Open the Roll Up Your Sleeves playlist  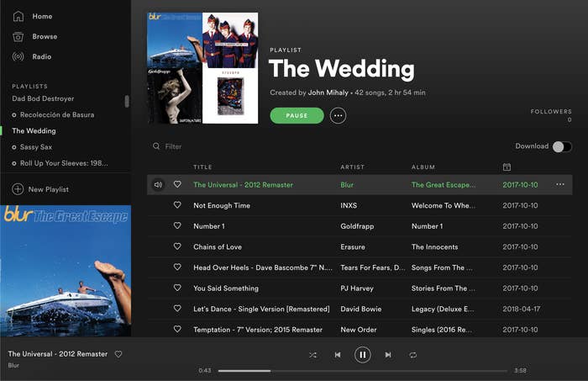(x=64, y=163)
